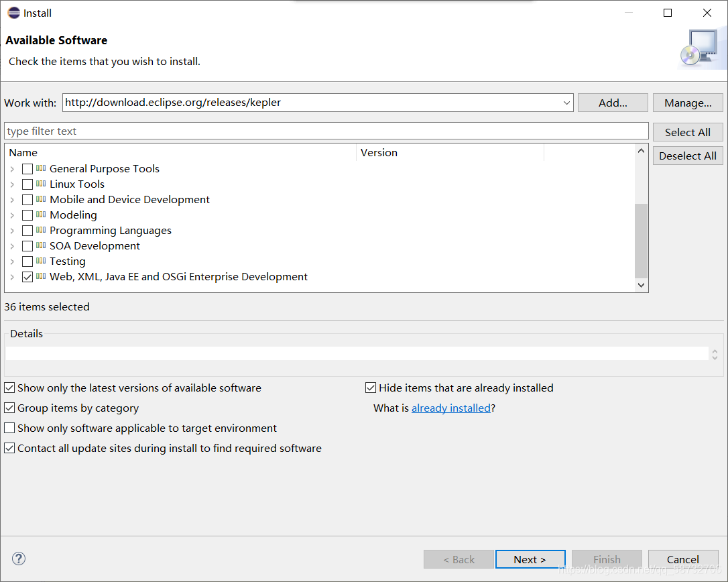Expand the SOA Development node
Screen dimensions: 728x582
click(x=12, y=245)
